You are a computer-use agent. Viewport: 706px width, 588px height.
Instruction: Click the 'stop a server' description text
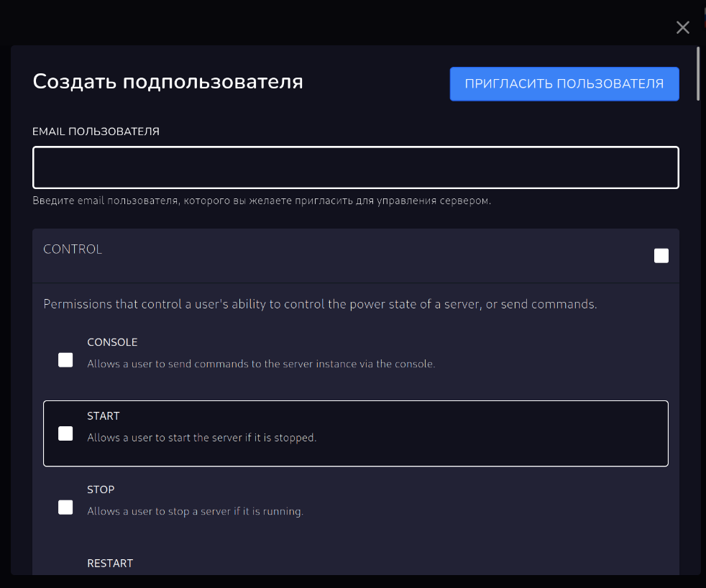coord(195,512)
